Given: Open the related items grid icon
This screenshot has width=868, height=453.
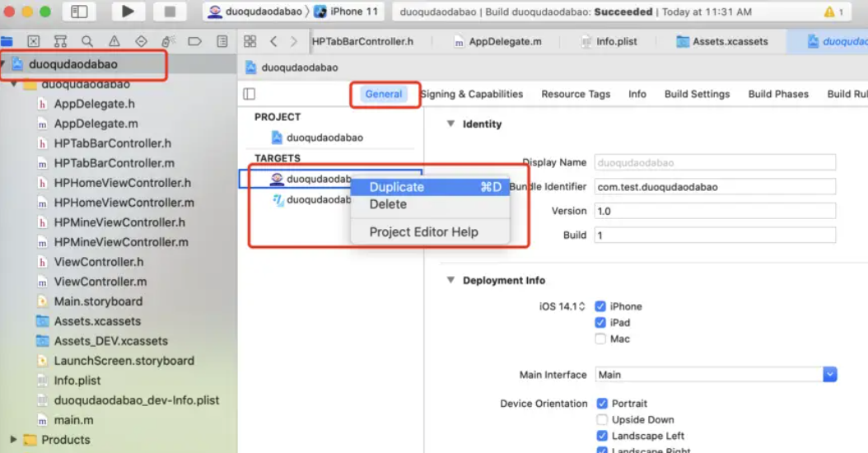Looking at the screenshot, I should (250, 41).
